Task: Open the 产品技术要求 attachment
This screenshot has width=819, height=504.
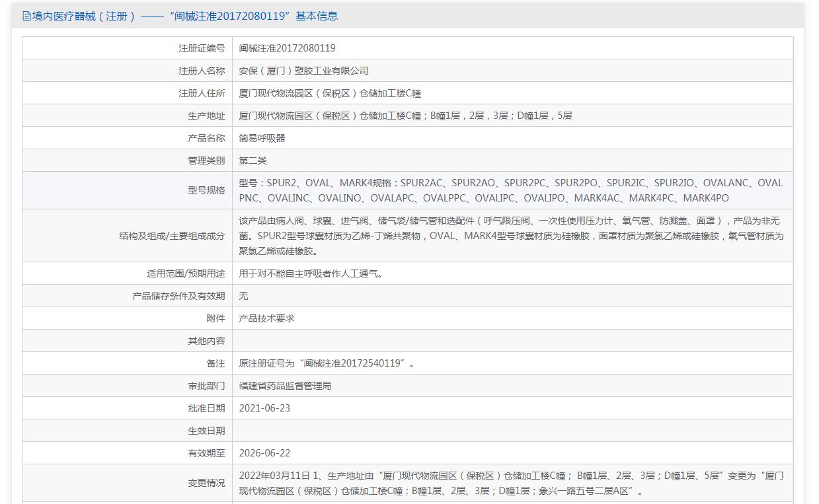Action: click(x=267, y=318)
